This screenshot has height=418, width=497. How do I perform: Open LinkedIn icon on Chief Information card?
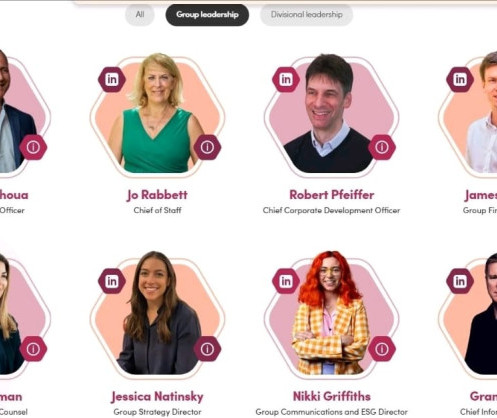460,281
